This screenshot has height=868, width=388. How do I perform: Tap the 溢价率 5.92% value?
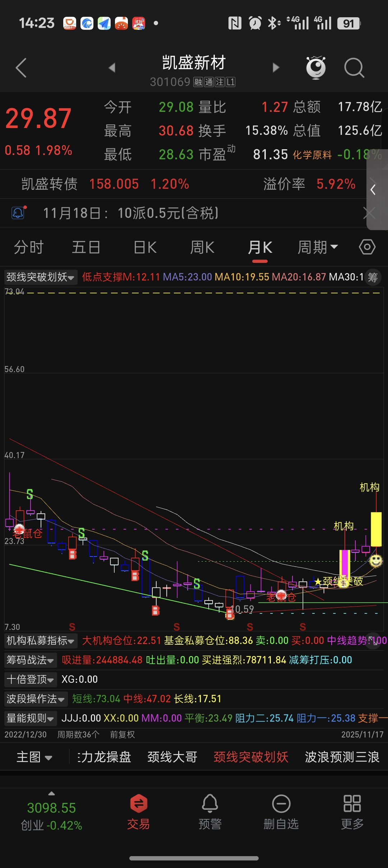[x=336, y=184]
